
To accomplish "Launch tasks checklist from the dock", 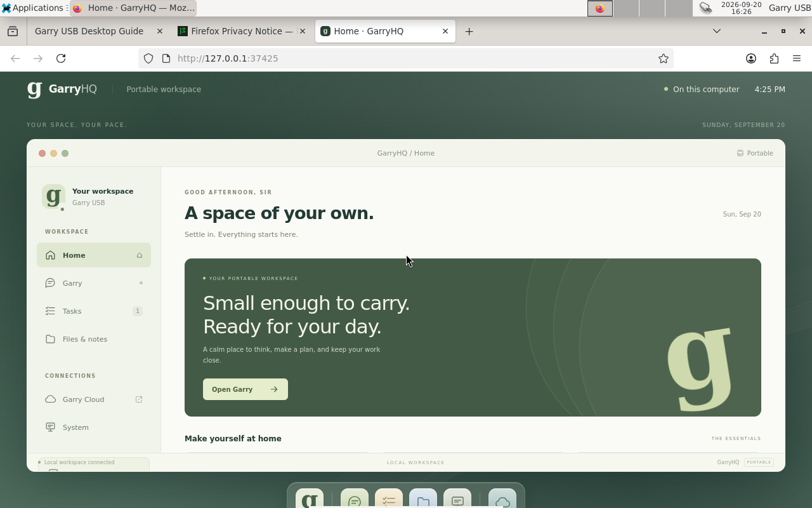I will 389,498.
